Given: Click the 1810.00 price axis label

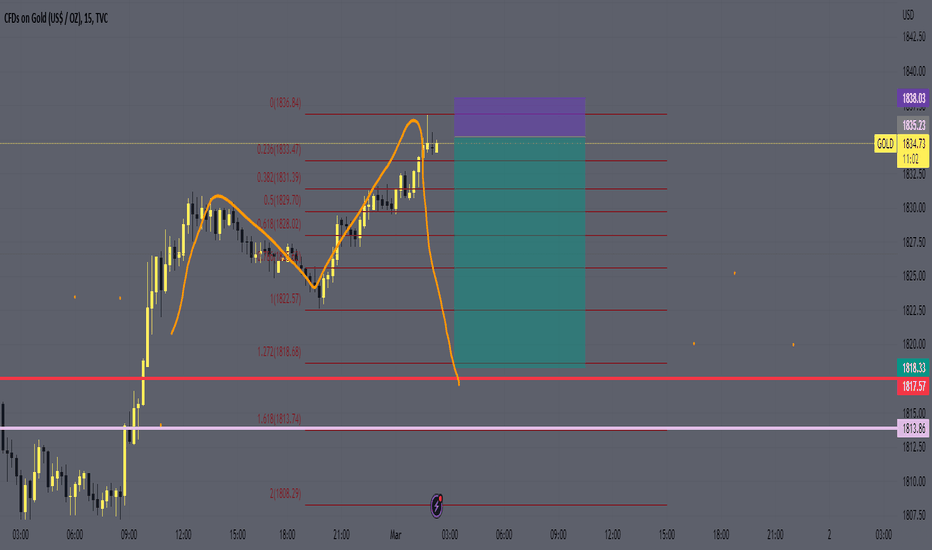Looking at the screenshot, I should pos(914,482).
